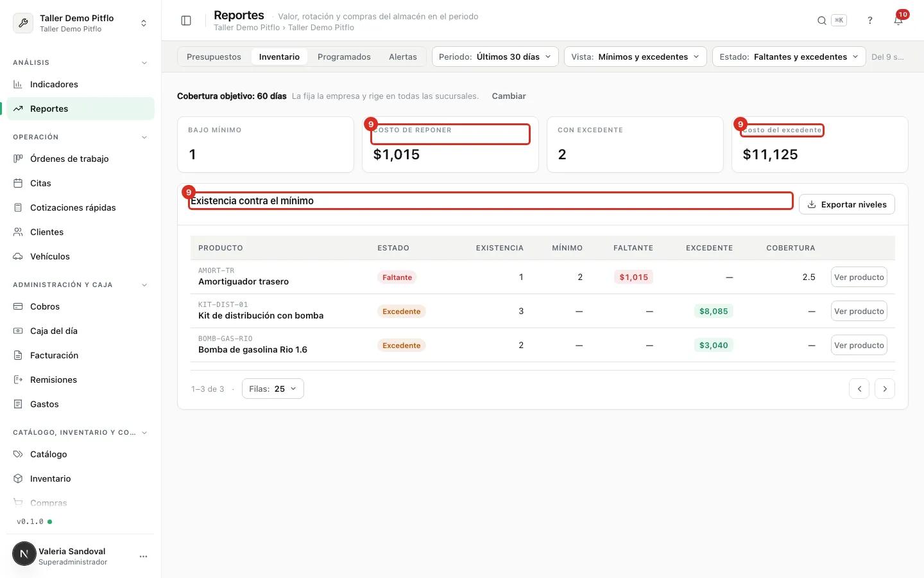
Task: Open the Estado Faltantes y excedentes dropdown
Action: click(x=789, y=57)
